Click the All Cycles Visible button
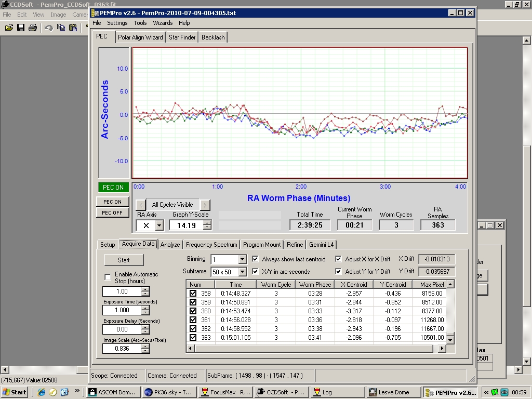The height and width of the screenshot is (399, 532). [x=172, y=205]
